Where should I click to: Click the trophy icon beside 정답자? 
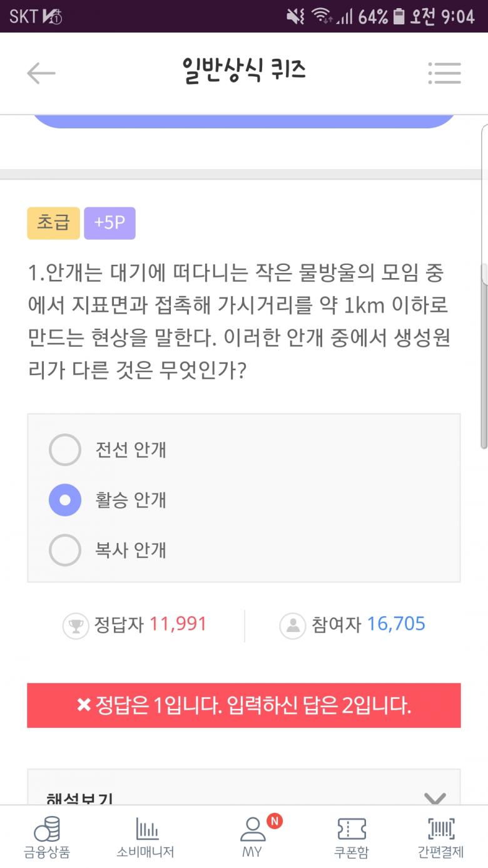[76, 625]
